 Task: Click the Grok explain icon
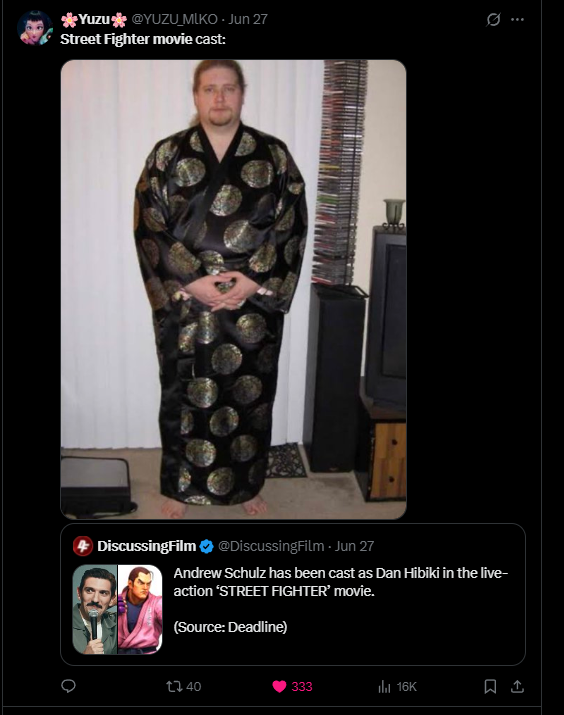493,20
